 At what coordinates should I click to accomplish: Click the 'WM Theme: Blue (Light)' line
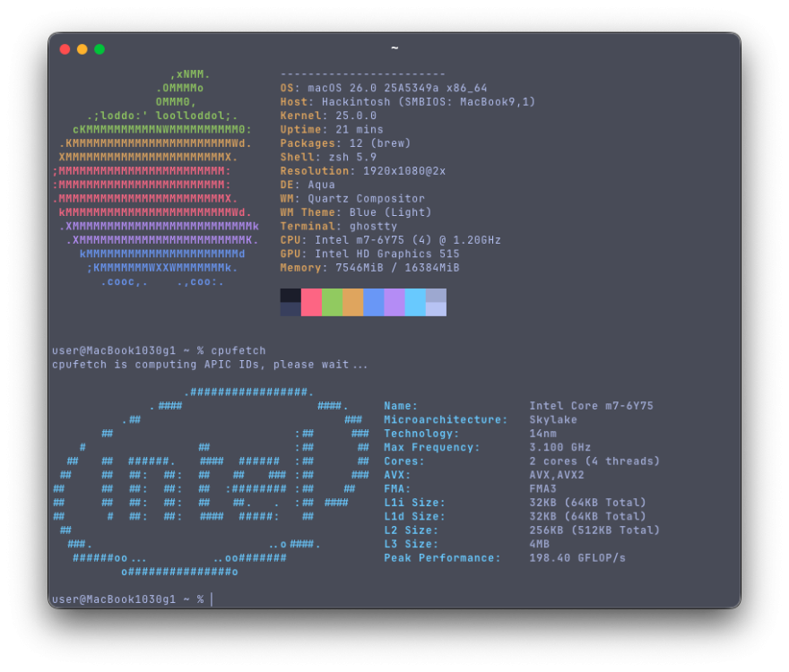click(x=356, y=212)
